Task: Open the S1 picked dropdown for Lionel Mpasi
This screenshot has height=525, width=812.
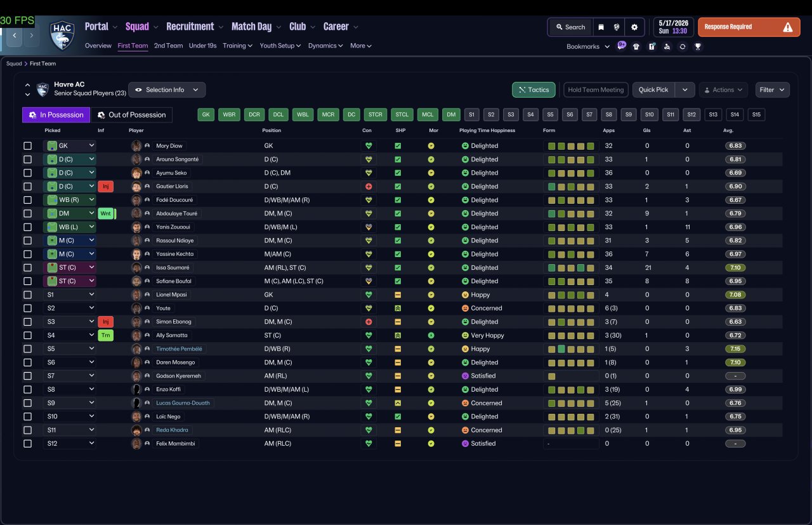Action: pos(70,295)
